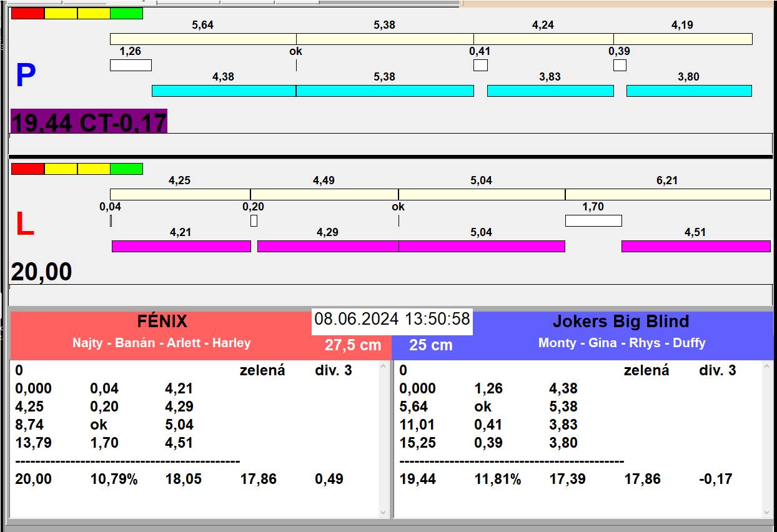Viewport: 777px width, 532px height.
Task: Click the 6,21 segment in lane L
Action: pos(667,195)
